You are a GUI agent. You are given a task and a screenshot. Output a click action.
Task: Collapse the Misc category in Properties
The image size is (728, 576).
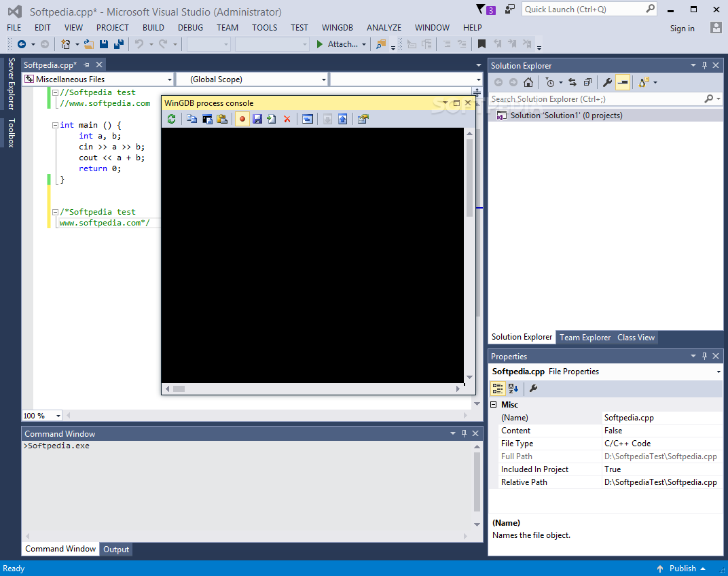(494, 405)
